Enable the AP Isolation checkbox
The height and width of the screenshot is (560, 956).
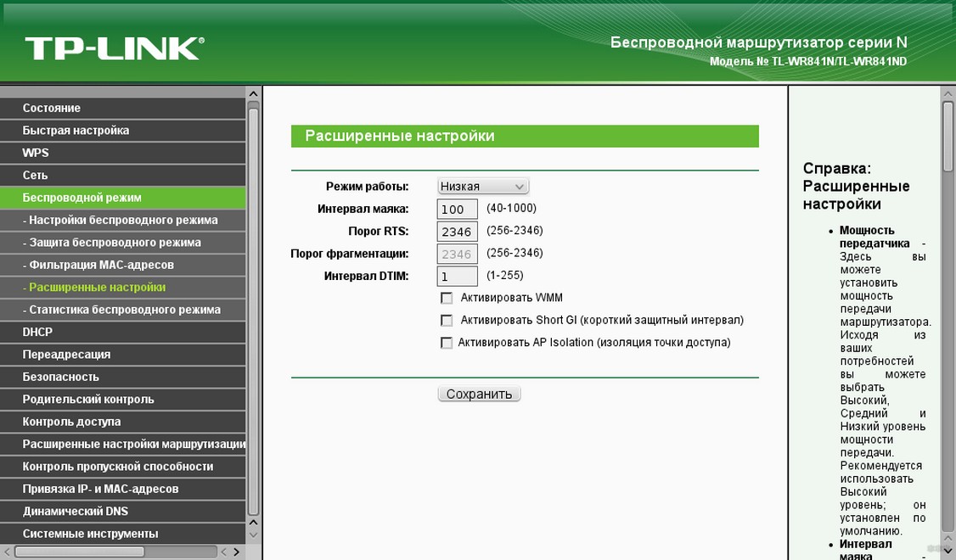(447, 344)
